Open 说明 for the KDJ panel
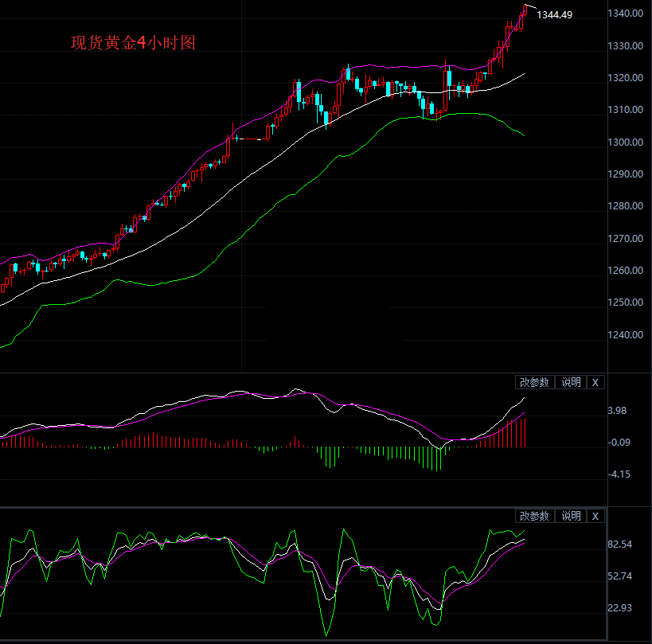Image resolution: width=652 pixels, height=644 pixels. pyautogui.click(x=571, y=516)
